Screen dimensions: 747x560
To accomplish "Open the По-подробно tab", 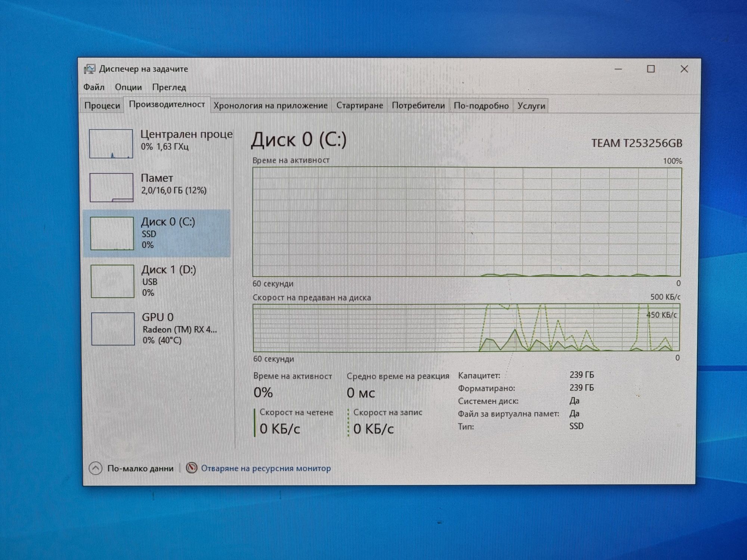I will click(481, 106).
